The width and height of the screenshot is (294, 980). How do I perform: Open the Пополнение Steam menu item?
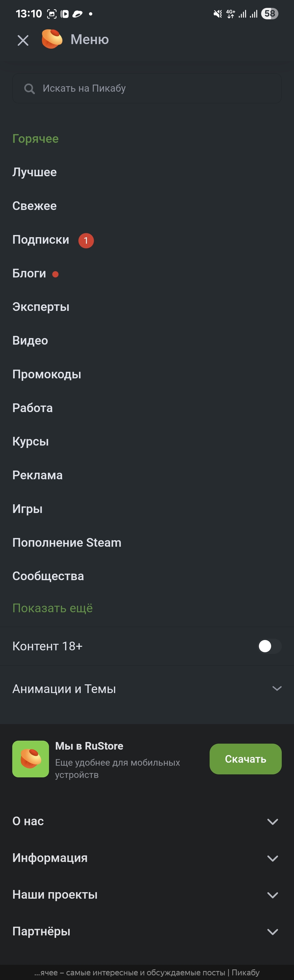pyautogui.click(x=67, y=543)
